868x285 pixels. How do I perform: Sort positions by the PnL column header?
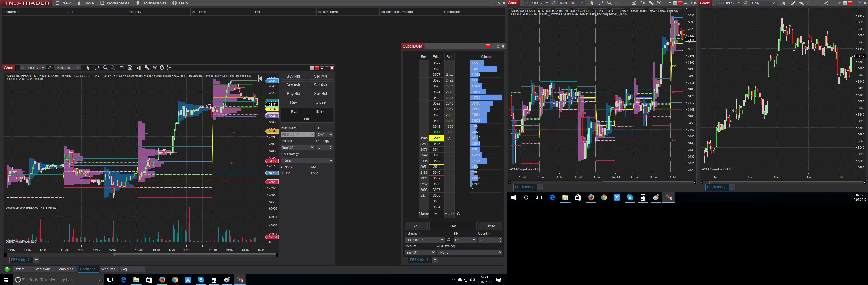pyautogui.click(x=285, y=12)
